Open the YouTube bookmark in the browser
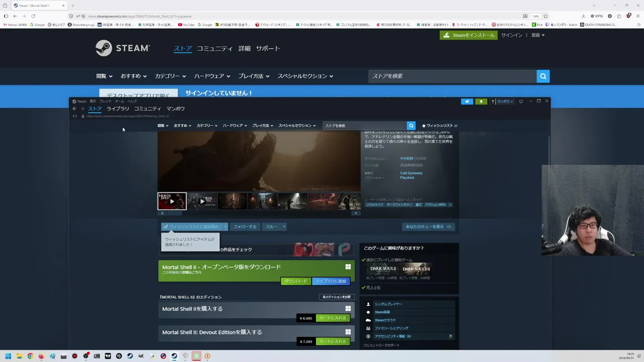The image size is (644, 362). tap(186, 25)
